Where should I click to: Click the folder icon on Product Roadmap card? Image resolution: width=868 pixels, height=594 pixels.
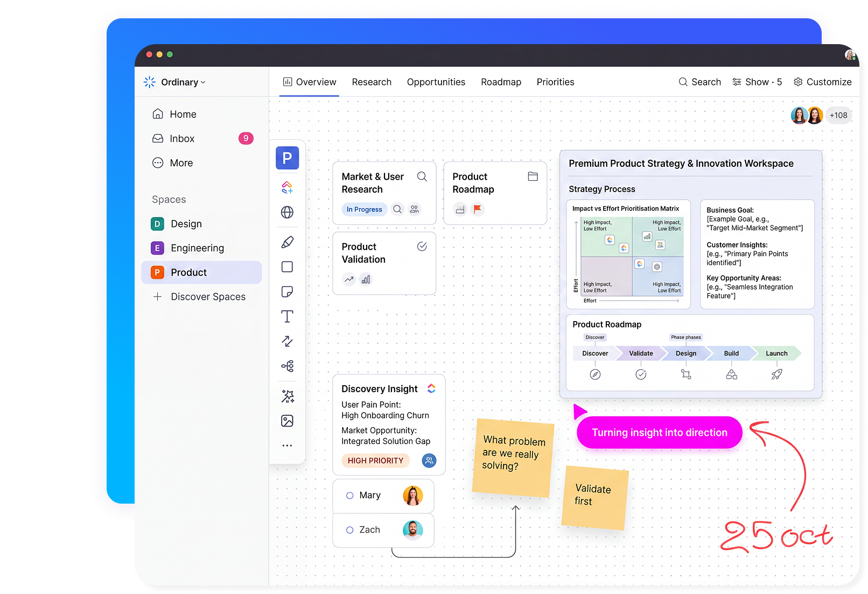533,176
